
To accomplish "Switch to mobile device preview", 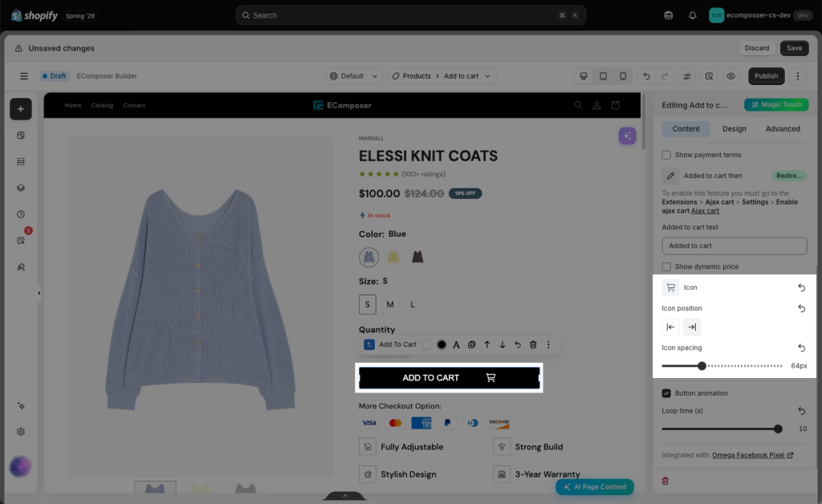I will (x=623, y=76).
